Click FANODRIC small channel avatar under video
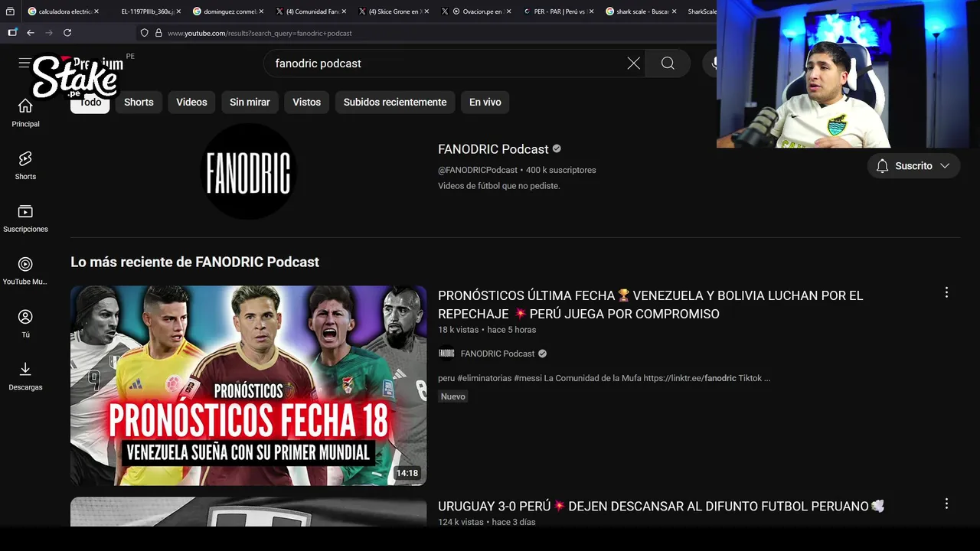 446,354
